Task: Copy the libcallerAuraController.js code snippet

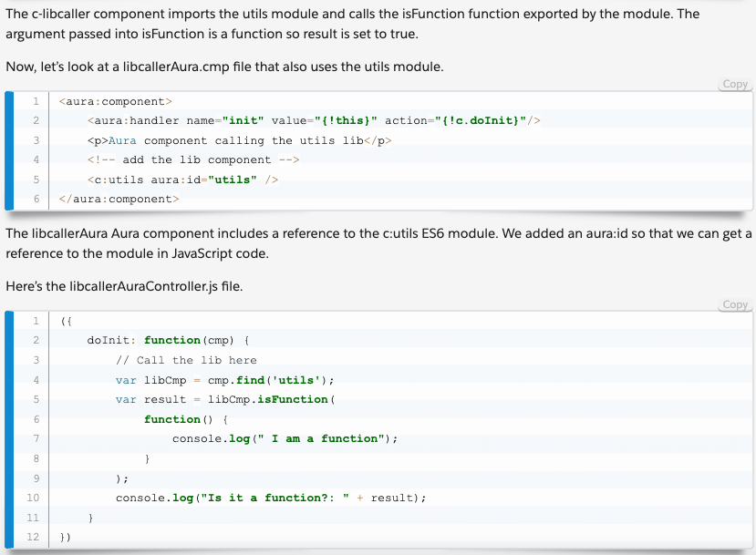Action: pos(735,305)
